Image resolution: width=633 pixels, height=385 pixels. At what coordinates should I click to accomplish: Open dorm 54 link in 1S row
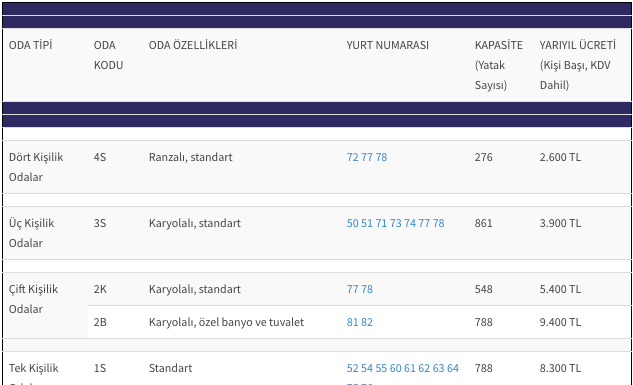click(367, 368)
